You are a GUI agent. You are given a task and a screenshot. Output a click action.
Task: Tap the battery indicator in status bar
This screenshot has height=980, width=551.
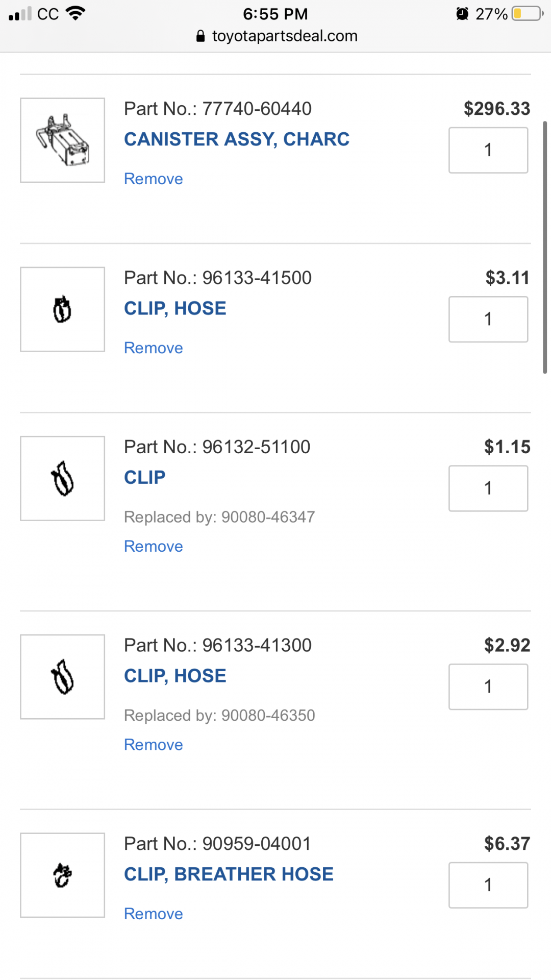point(528,13)
